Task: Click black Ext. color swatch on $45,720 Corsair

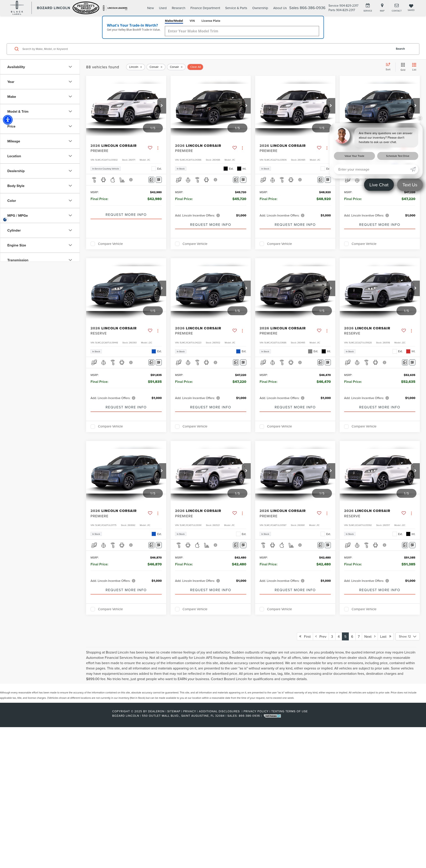Action: point(225,169)
